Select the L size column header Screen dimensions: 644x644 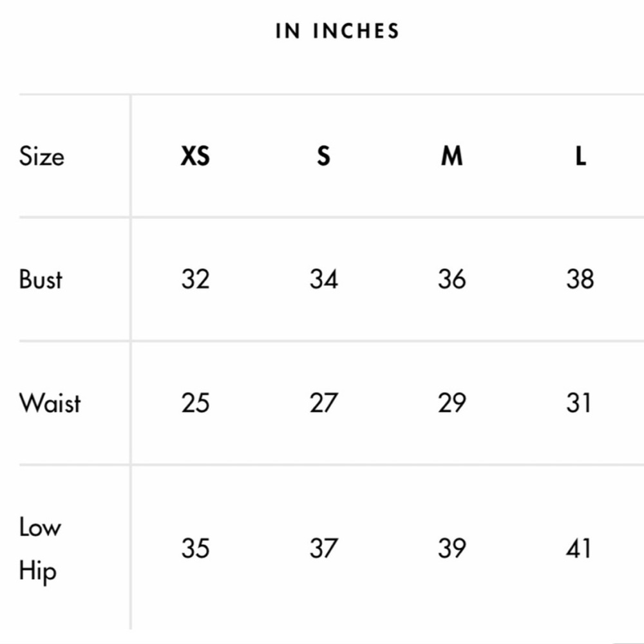(x=580, y=156)
